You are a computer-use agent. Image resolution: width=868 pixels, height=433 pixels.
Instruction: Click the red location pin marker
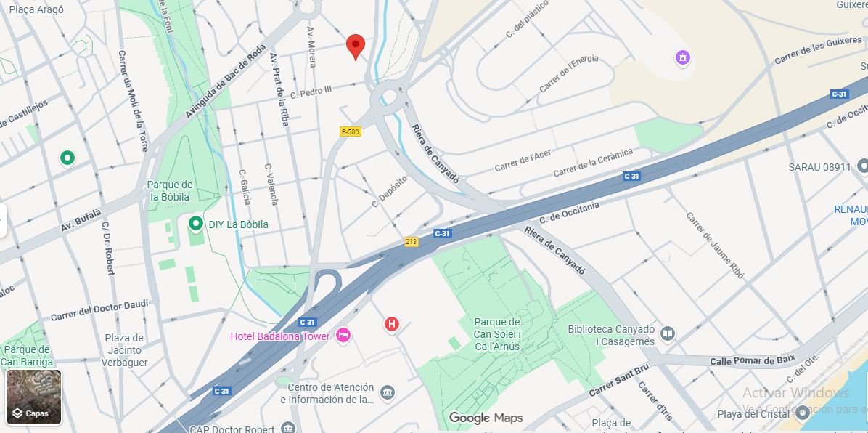pyautogui.click(x=356, y=46)
